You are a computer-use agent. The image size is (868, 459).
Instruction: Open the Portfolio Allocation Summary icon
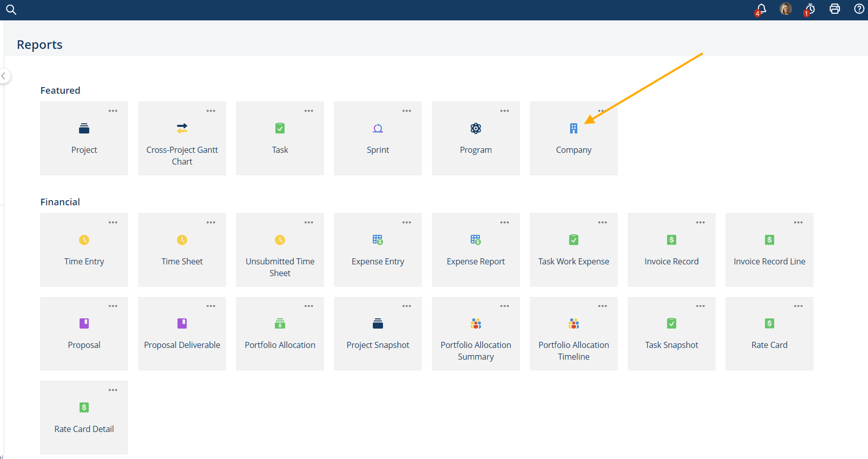pos(476,323)
